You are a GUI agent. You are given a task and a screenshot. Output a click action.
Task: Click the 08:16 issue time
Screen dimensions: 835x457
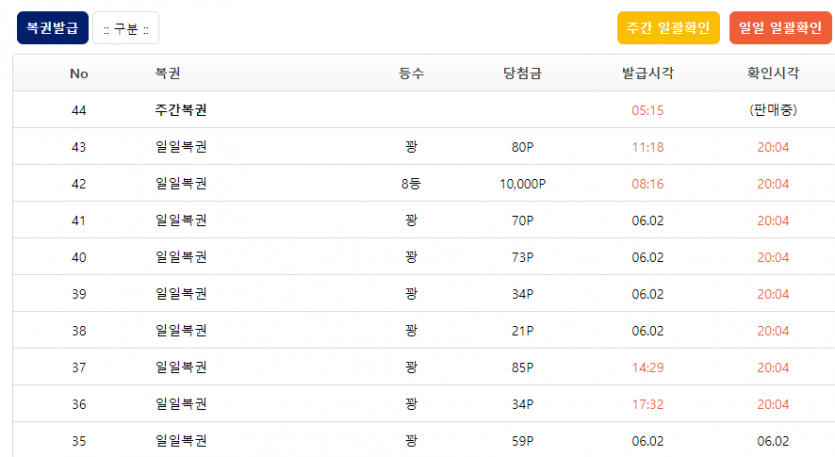point(648,184)
